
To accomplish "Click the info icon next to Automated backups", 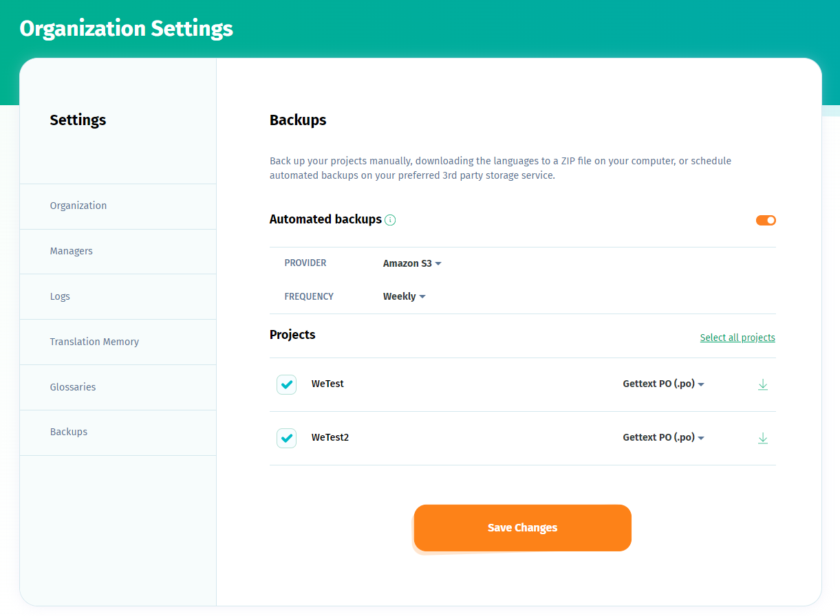I will pos(390,220).
